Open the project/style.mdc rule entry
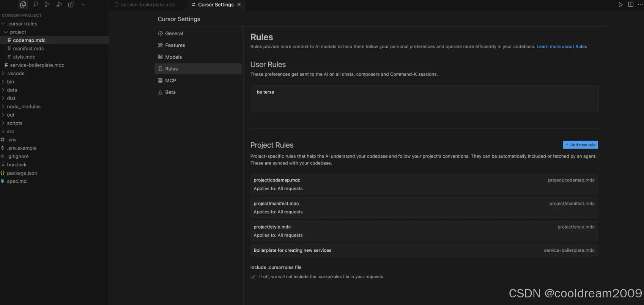 pos(424,231)
